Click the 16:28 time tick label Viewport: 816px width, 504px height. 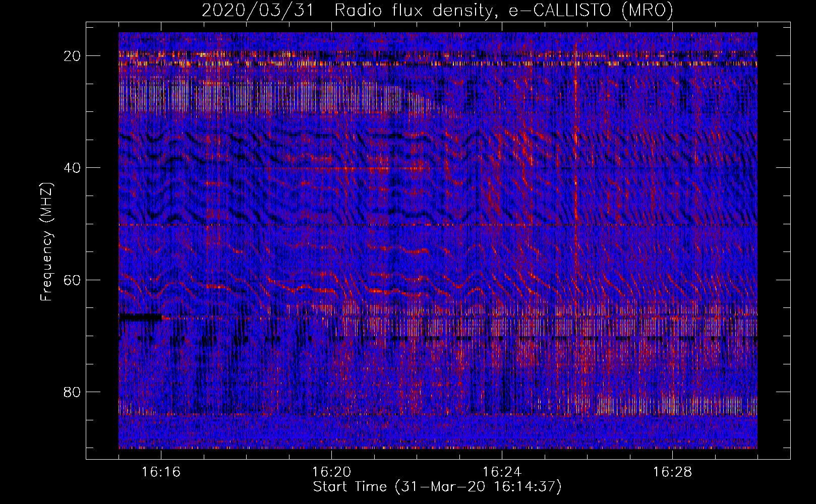[672, 472]
